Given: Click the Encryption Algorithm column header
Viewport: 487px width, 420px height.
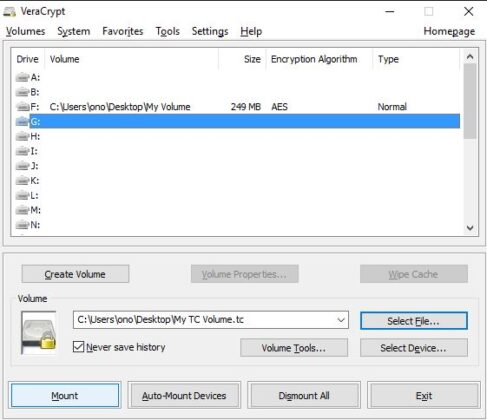Looking at the screenshot, I should point(319,59).
